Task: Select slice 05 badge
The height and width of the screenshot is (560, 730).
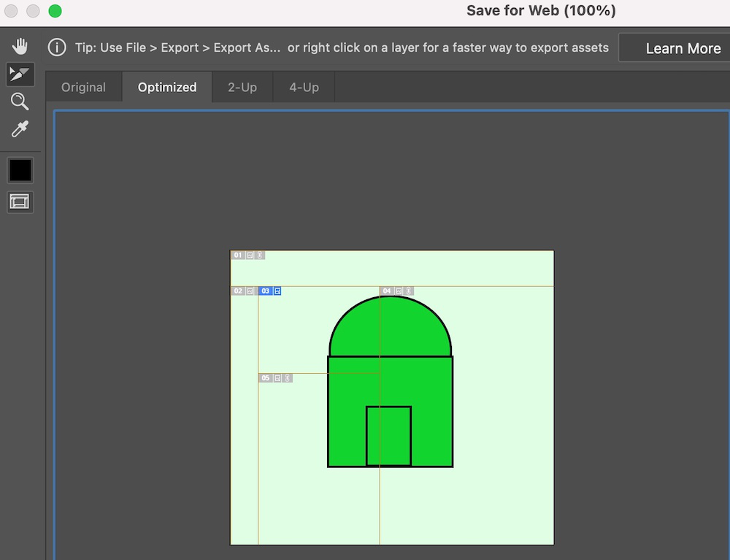Action: 266,378
